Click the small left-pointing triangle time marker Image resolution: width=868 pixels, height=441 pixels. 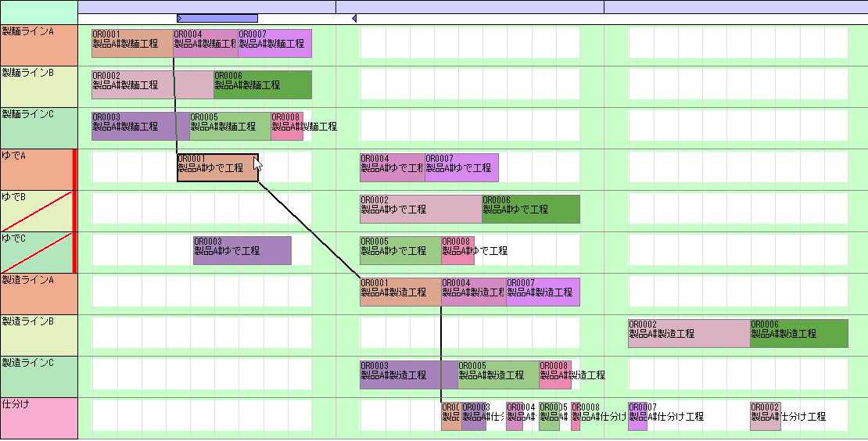(354, 18)
